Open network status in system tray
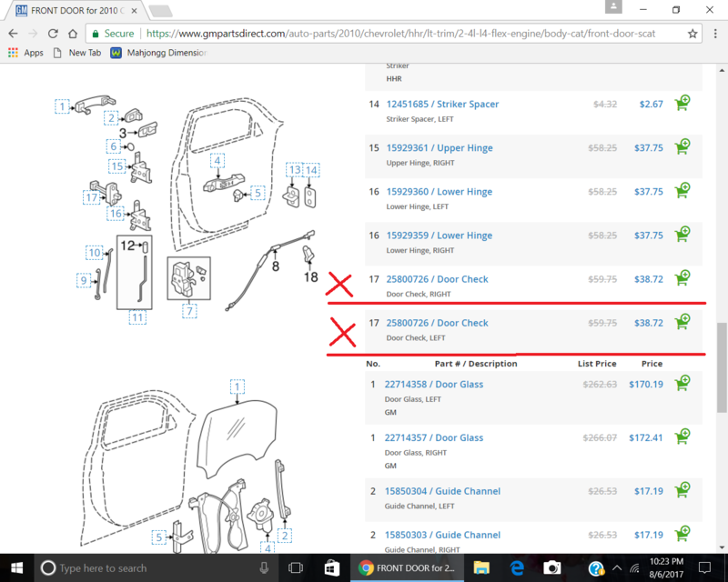 [634, 567]
